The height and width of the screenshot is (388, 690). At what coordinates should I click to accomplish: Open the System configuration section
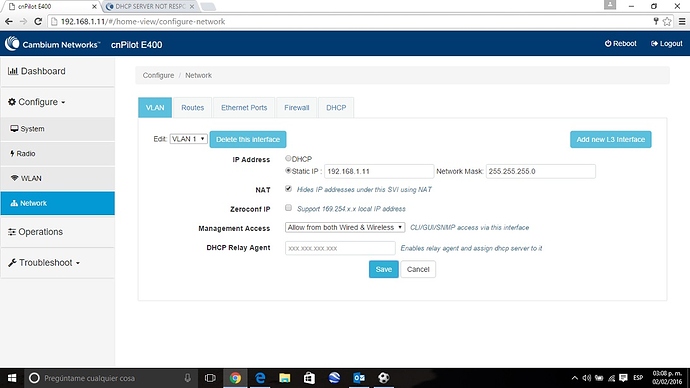58,129
